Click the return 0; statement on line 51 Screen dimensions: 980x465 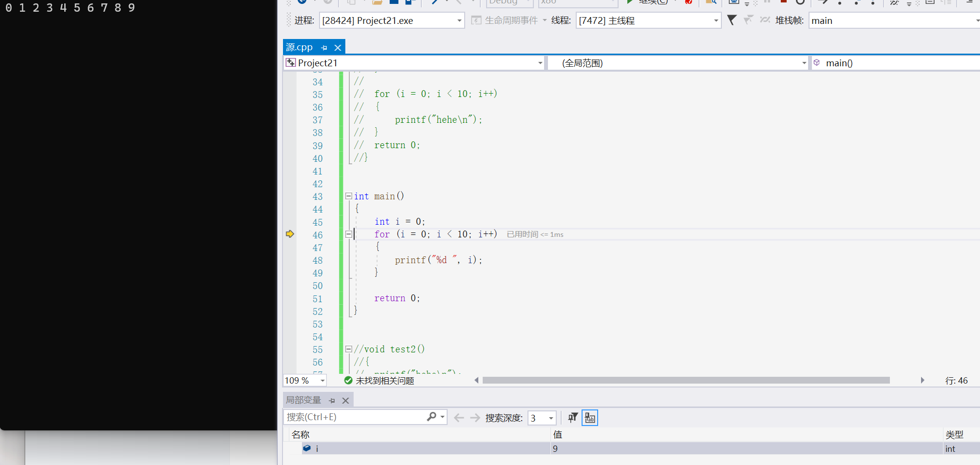(x=397, y=298)
